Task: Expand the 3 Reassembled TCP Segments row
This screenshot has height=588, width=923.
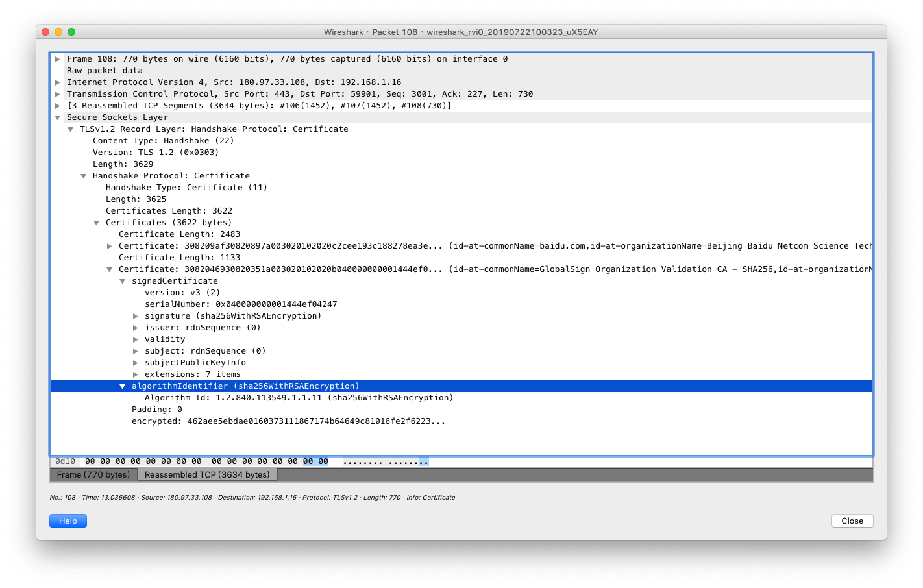Action: click(x=58, y=106)
